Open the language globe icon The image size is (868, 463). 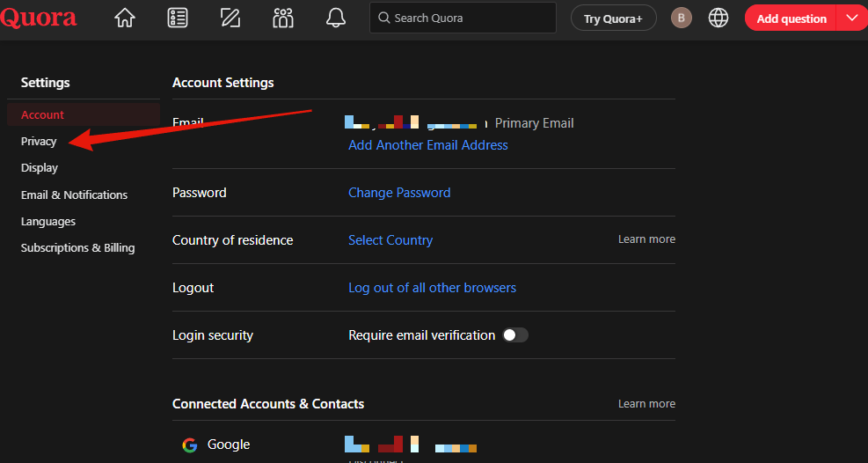[x=718, y=18]
